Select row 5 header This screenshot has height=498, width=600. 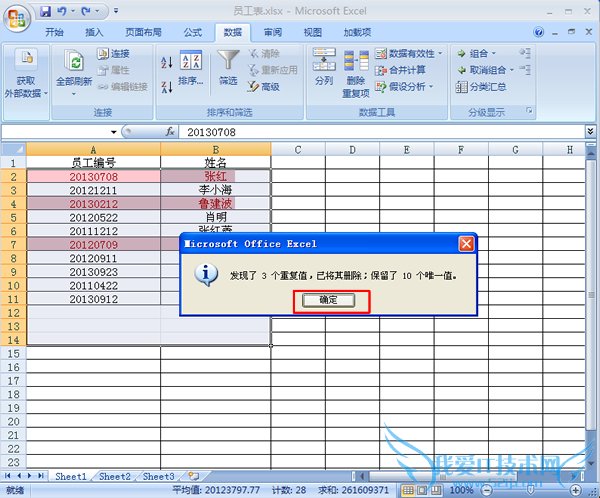13,217
